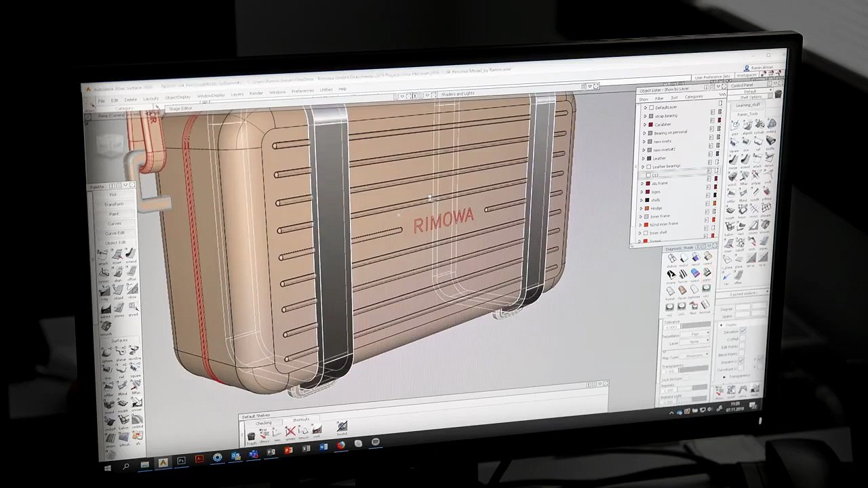Click the Shelf Options button
Image resolution: width=868 pixels, height=488 pixels.
pyautogui.click(x=751, y=97)
